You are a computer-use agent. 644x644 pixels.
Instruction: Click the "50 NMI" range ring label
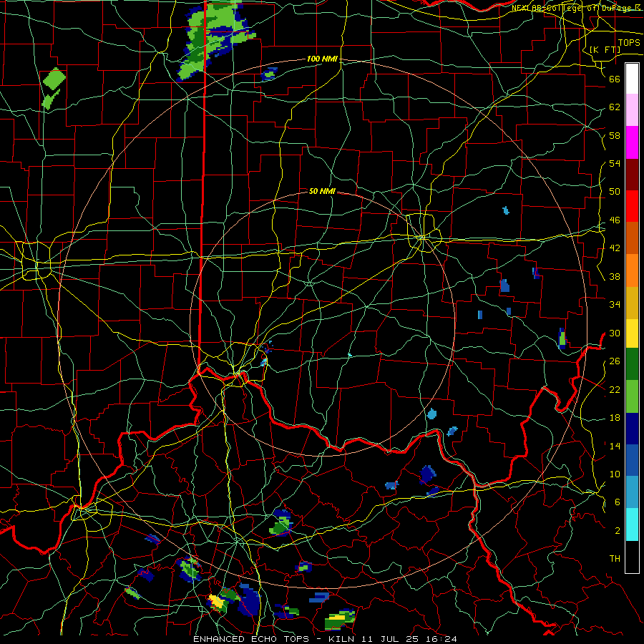322,191
